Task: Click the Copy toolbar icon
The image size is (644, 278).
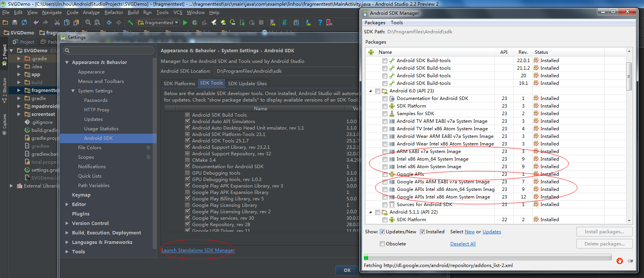Action: (x=66, y=22)
